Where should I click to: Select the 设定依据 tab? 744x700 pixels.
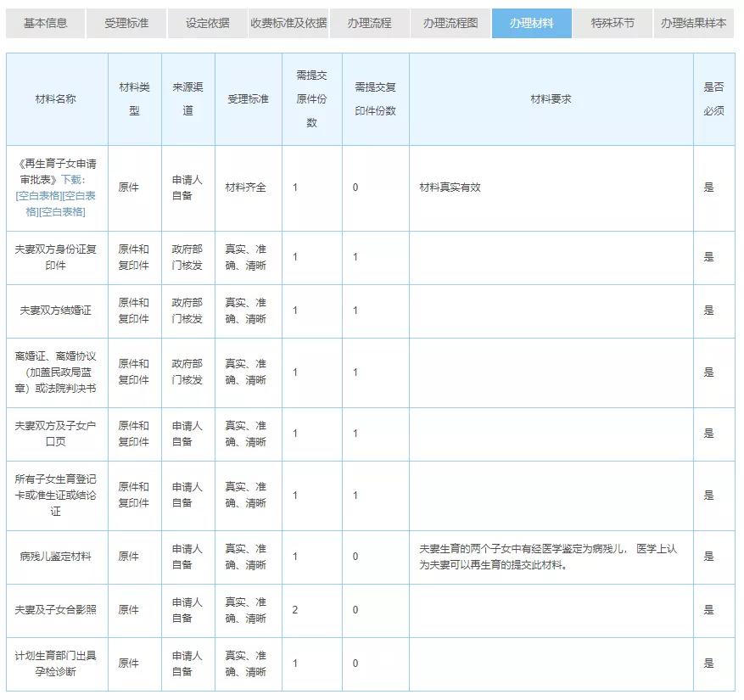coord(208,23)
